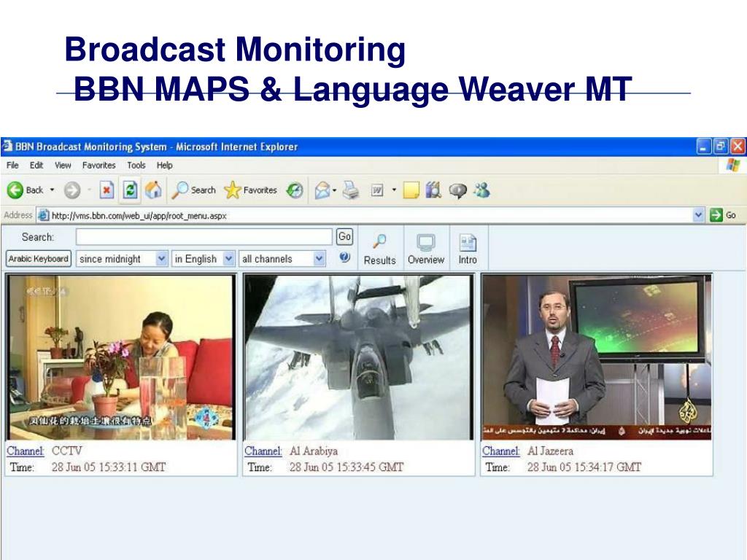Open the Arabic Keyboard button
Screen dimensions: 747x560
38,259
